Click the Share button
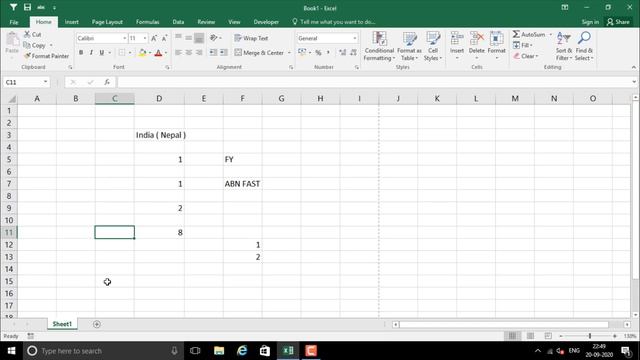 click(618, 22)
